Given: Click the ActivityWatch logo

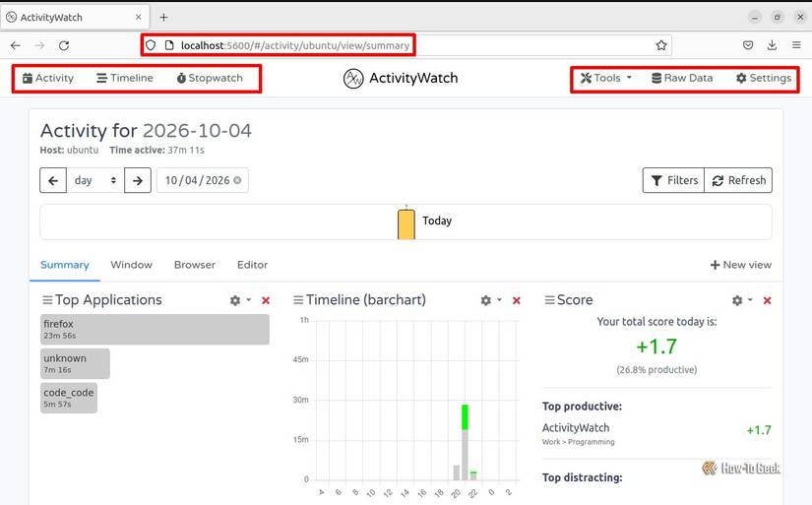Looking at the screenshot, I should coord(401,78).
